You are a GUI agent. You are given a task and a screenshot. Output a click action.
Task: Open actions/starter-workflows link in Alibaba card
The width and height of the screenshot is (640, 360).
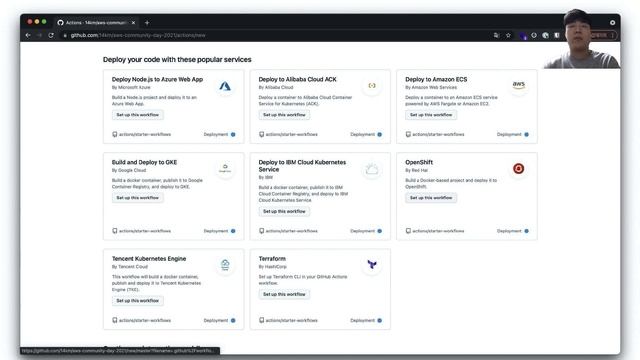(291, 134)
